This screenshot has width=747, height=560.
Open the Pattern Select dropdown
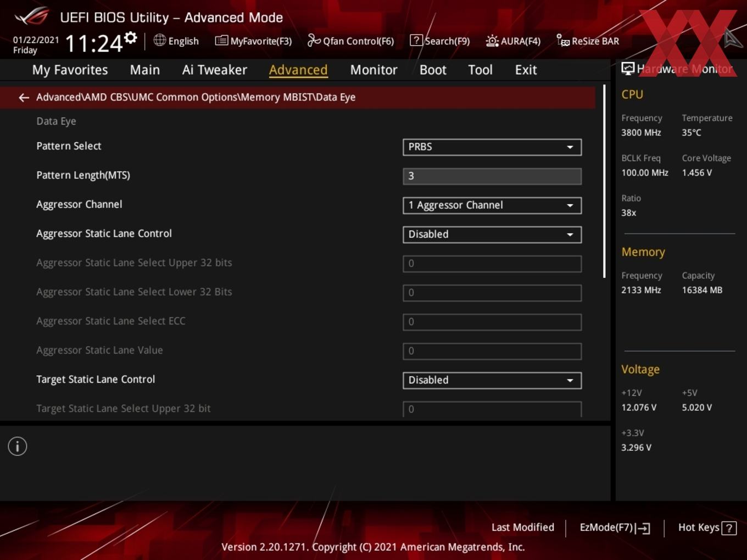click(492, 147)
